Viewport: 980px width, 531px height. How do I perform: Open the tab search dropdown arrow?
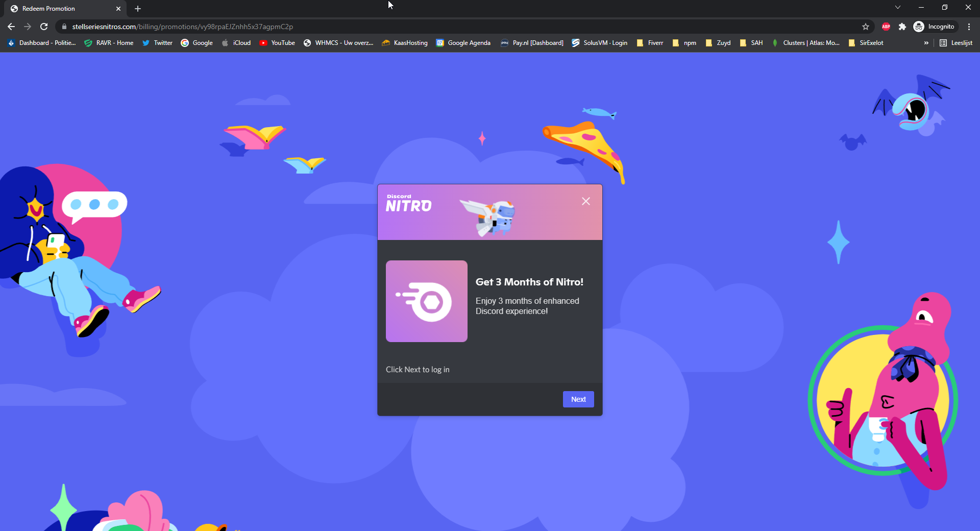[897, 7]
